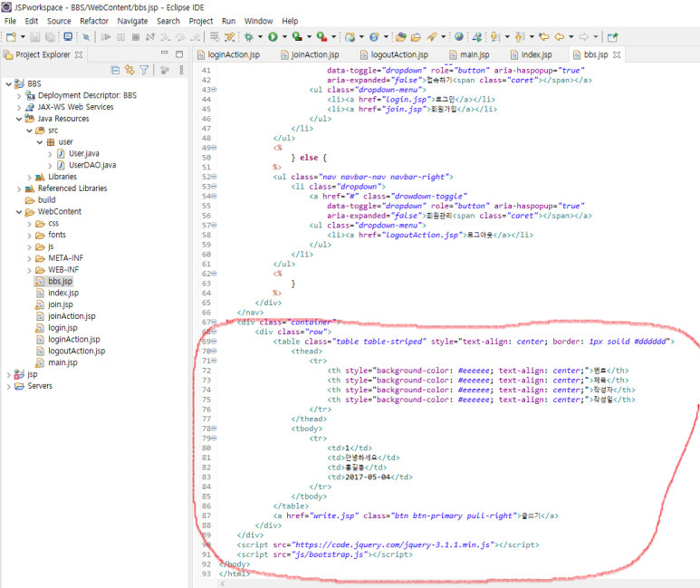This screenshot has height=588, width=700.
Task: Click the Previous Annotation arrow icon
Action: [519, 36]
